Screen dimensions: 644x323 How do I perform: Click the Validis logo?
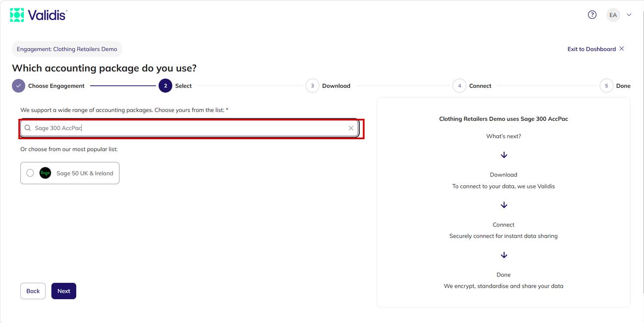pyautogui.click(x=39, y=15)
